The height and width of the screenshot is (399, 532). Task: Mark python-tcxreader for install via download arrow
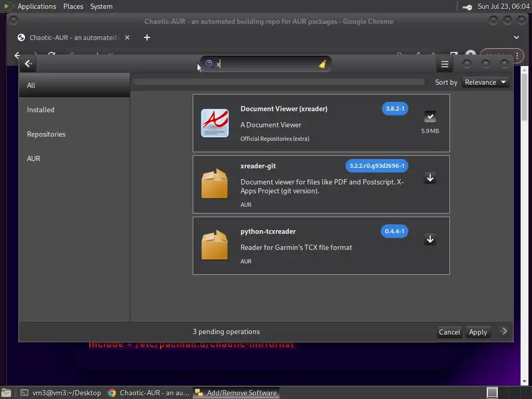click(x=430, y=239)
